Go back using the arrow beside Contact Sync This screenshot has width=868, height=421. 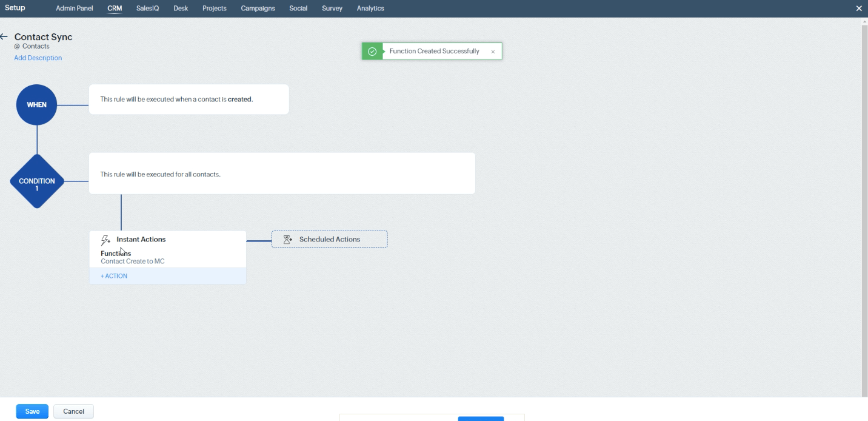coord(5,36)
